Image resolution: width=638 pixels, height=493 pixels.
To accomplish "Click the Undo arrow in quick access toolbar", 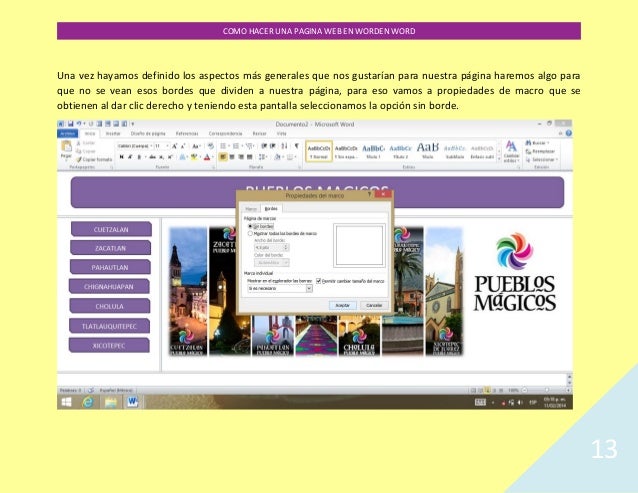I will pyautogui.click(x=79, y=124).
